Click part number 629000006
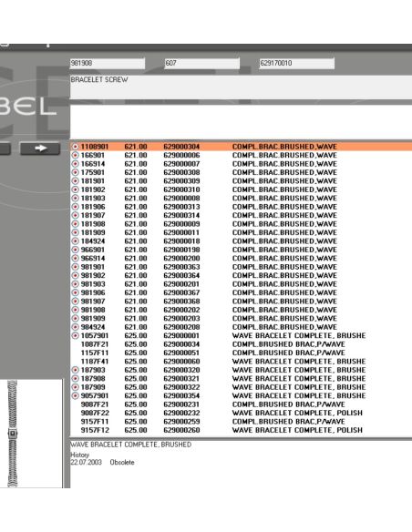This screenshot has height=532, width=412. click(x=181, y=156)
